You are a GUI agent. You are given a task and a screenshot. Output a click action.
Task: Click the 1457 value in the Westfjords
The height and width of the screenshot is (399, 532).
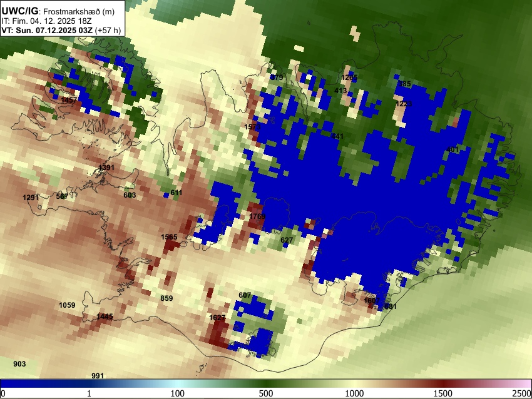(69, 99)
